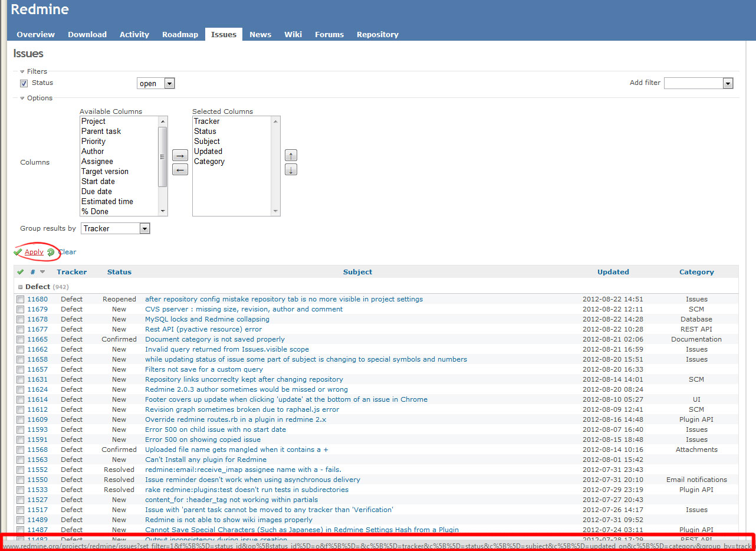Click the sort arrow next to # column
The height and width of the screenshot is (551, 756).
coord(42,272)
